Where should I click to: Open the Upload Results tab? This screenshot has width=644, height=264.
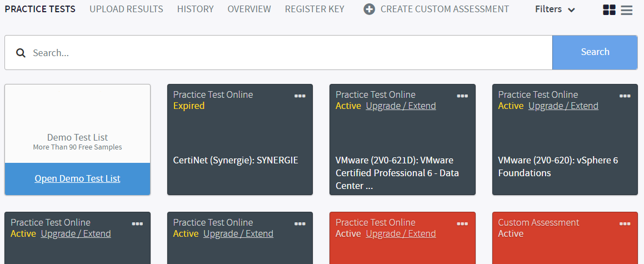pos(127,9)
